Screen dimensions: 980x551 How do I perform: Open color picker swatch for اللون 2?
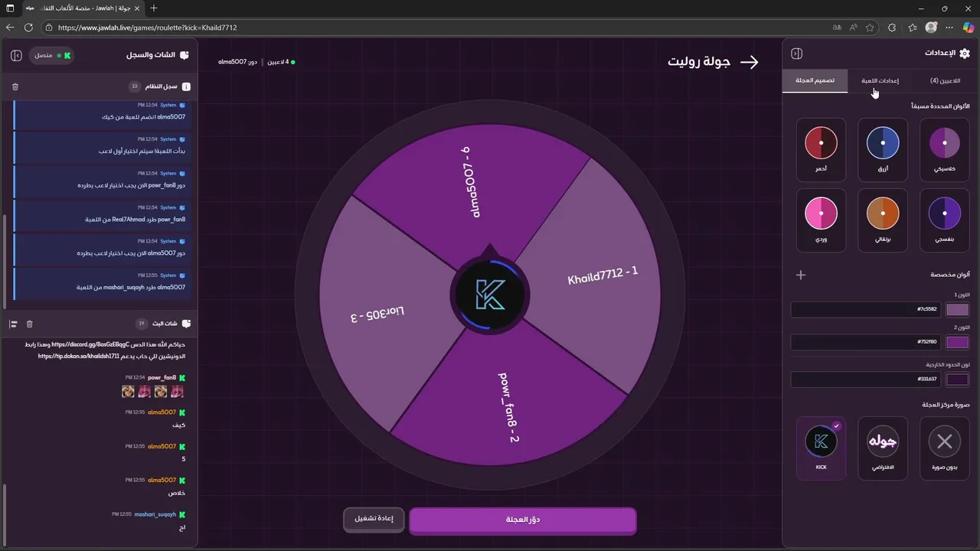click(x=958, y=342)
